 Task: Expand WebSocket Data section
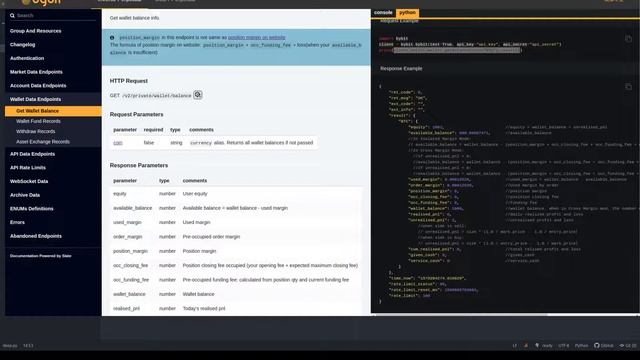pos(29,181)
